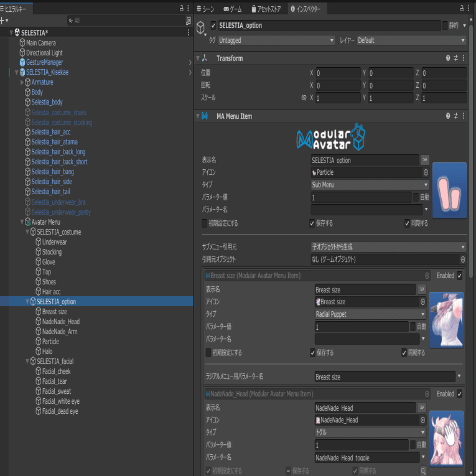Image resolution: width=476 pixels, height=476 pixels.
Task: Click the create plus button in Hierarchy
Action: 2,21
